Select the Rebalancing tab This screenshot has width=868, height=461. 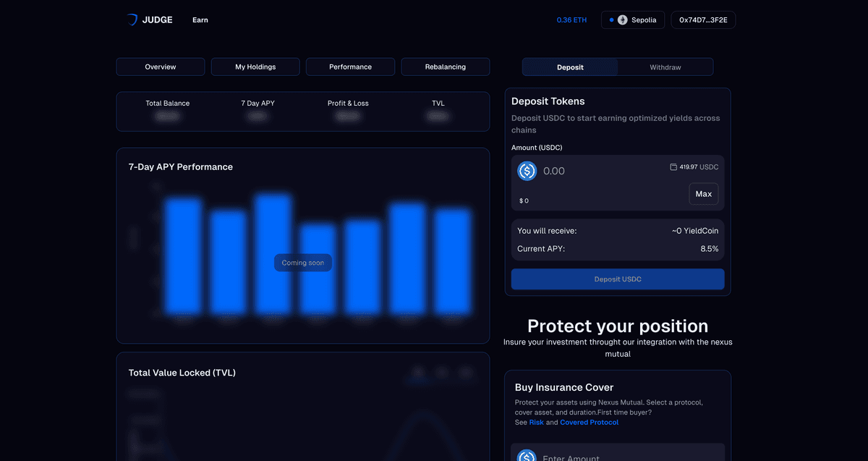pos(445,66)
